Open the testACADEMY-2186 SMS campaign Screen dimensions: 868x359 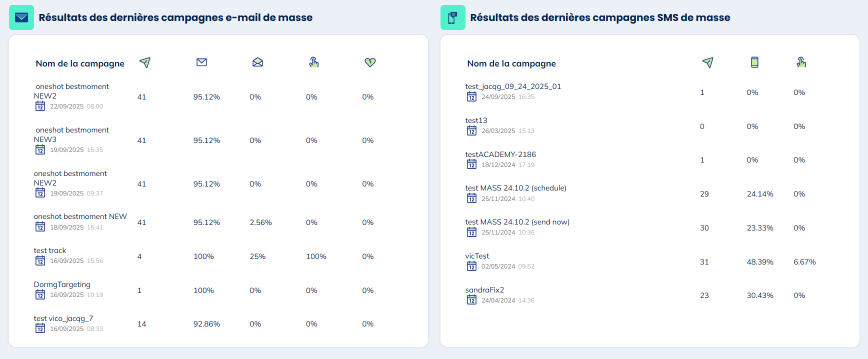[500, 154]
